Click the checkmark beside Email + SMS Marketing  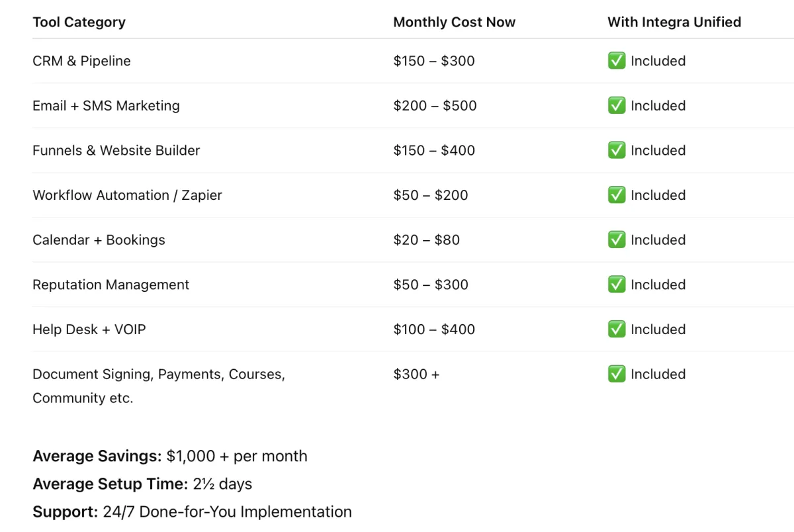coord(616,106)
